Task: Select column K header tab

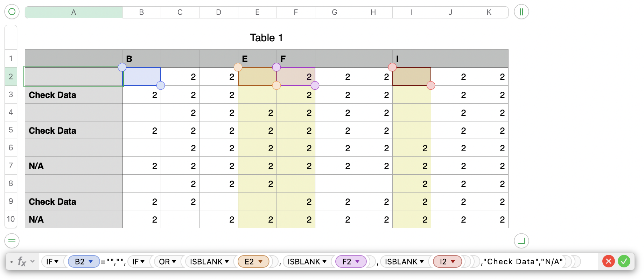Action: tap(489, 12)
